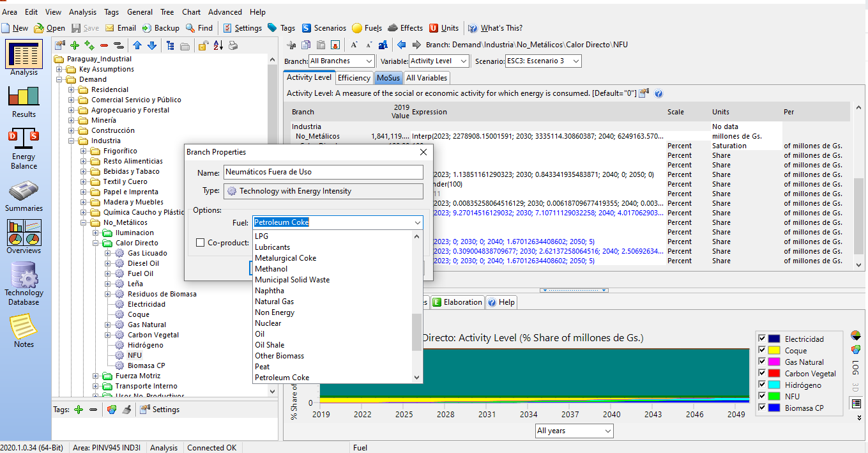Uncheck Hidrógeno in chart legend
This screenshot has width=868, height=453.
pos(761,385)
